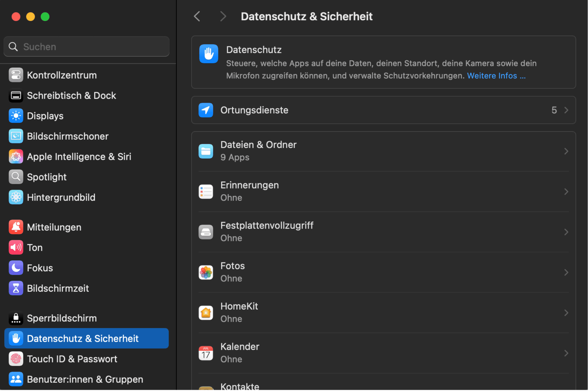This screenshot has width=588, height=391.
Task: Select the Spotlight magnifier icon
Action: point(16,176)
